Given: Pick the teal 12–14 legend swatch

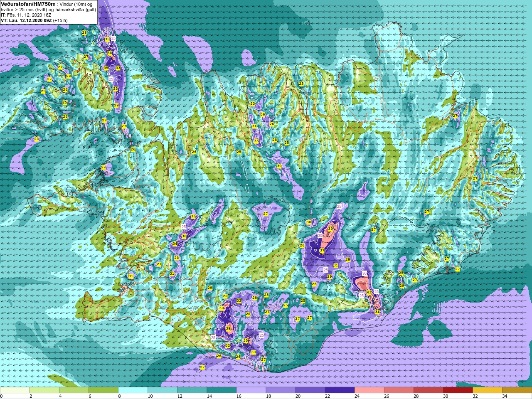Looking at the screenshot, I should [192, 390].
